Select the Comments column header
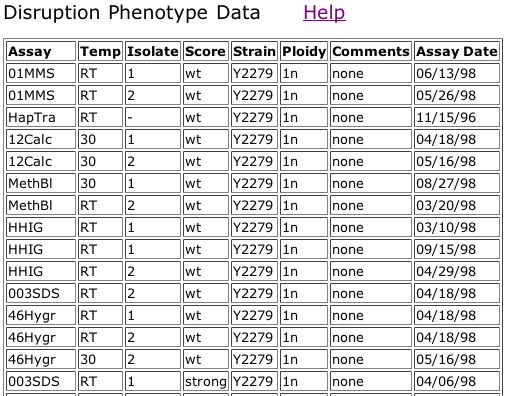Image resolution: width=506 pixels, height=396 pixels. 371,51
